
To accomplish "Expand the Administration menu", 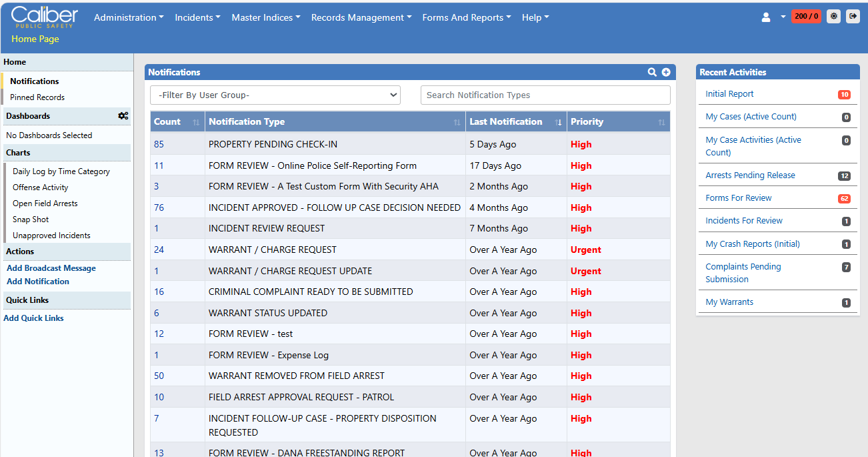I will click(x=129, y=18).
